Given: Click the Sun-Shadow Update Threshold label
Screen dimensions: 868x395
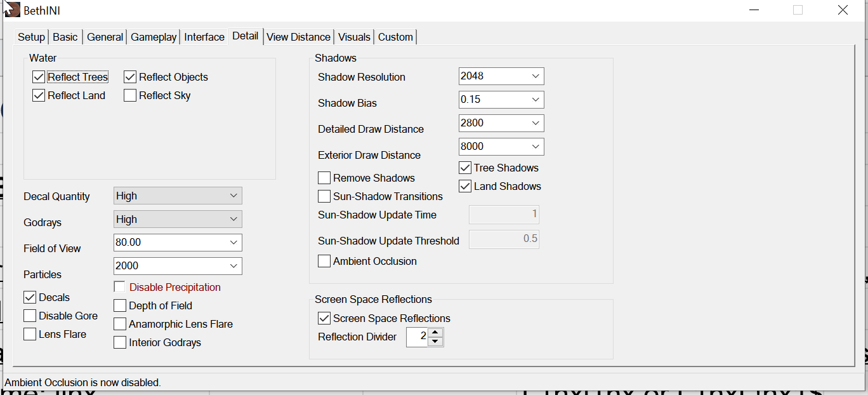Looking at the screenshot, I should pos(388,241).
